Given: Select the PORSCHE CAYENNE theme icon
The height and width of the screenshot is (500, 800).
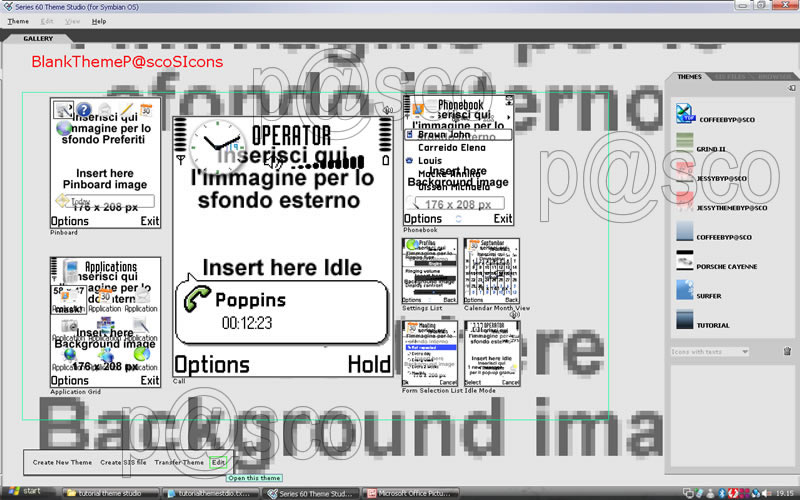Looking at the screenshot, I should coord(684,260).
